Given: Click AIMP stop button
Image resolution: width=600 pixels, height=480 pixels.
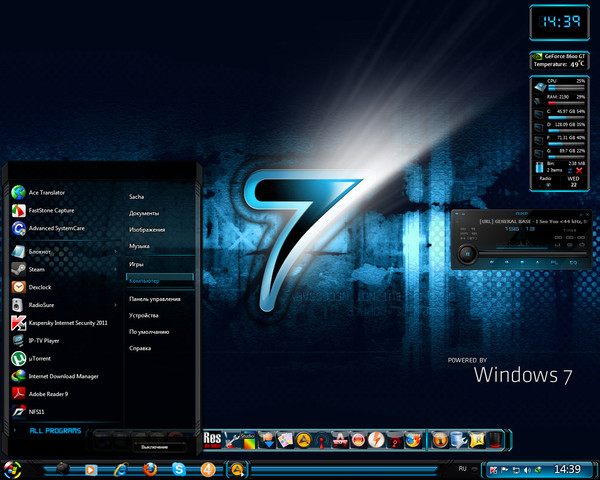Looking at the screenshot, I should point(522,263).
